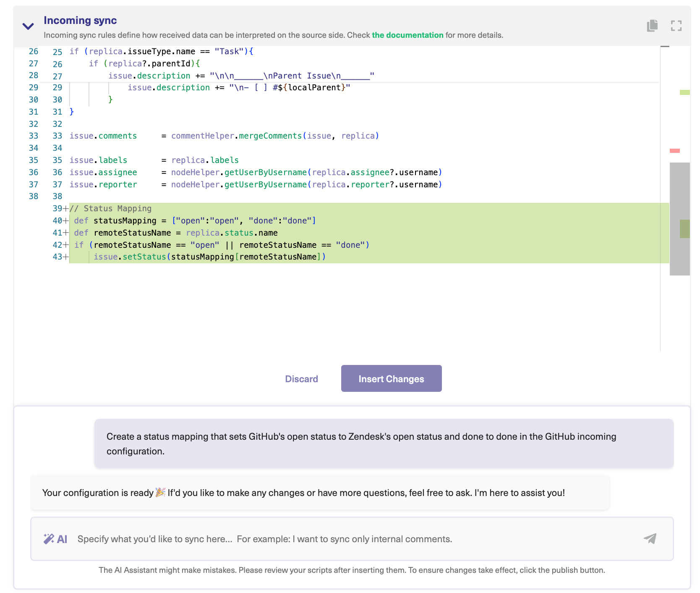Screen dimensions: 700x593
Task: Click the 'issue.labels' code line
Action: click(x=154, y=160)
